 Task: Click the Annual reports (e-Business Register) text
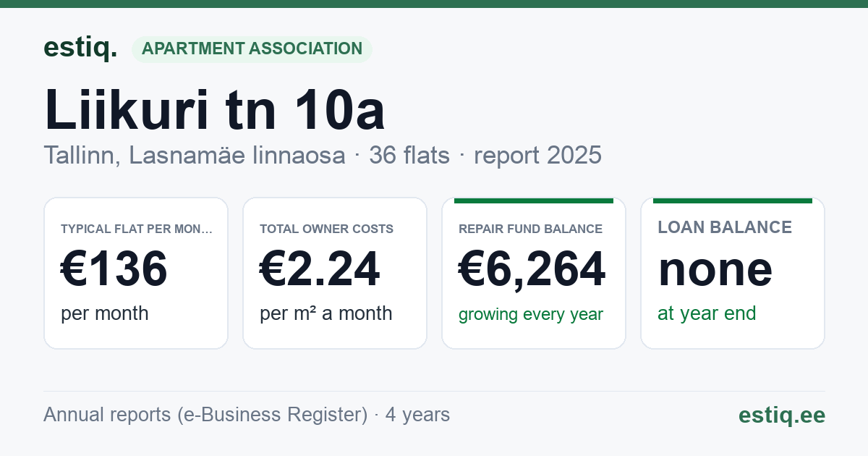(205, 415)
